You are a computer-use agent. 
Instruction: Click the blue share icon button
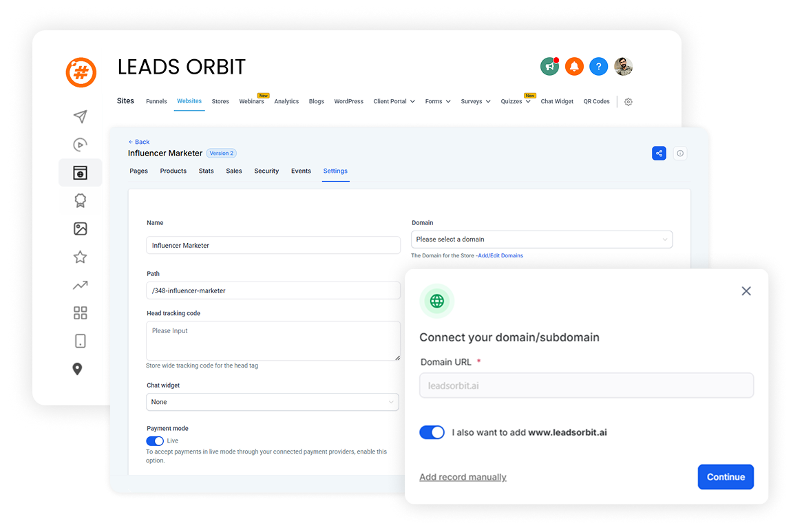pos(659,153)
